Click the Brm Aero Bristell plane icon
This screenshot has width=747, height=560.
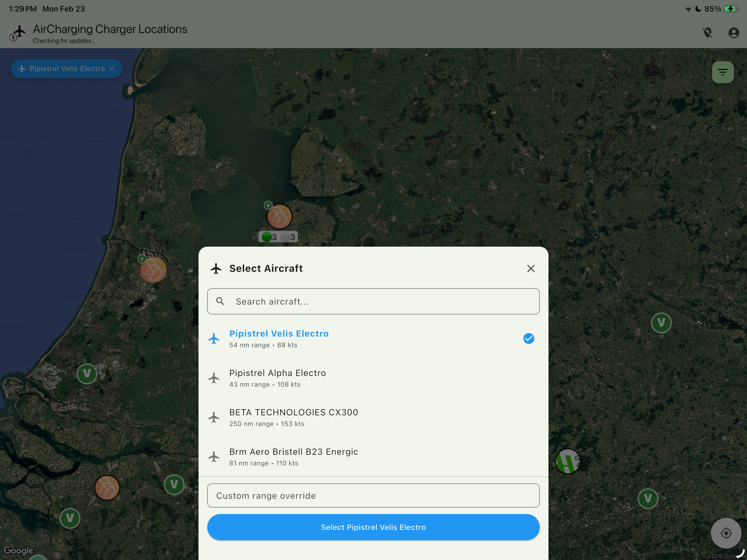(x=214, y=457)
